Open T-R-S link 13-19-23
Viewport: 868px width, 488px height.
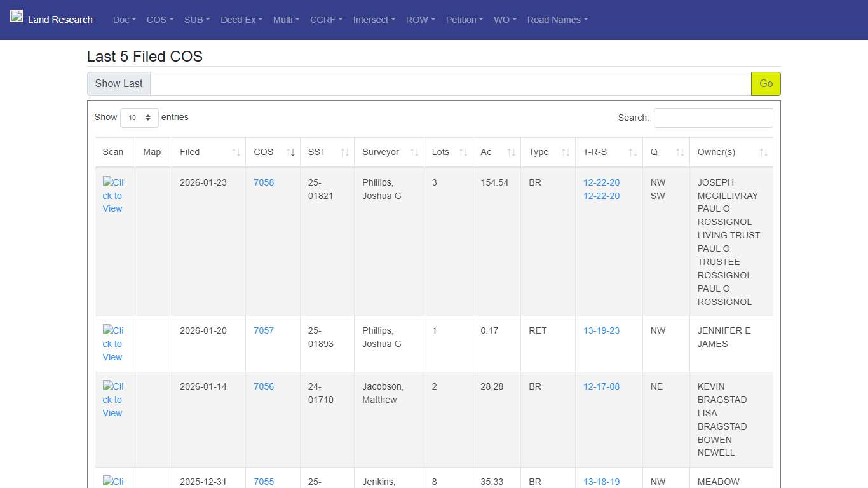click(601, 330)
